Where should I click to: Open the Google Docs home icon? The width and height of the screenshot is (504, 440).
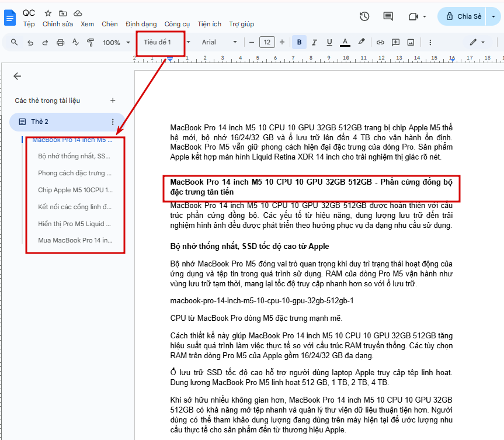tap(10, 18)
